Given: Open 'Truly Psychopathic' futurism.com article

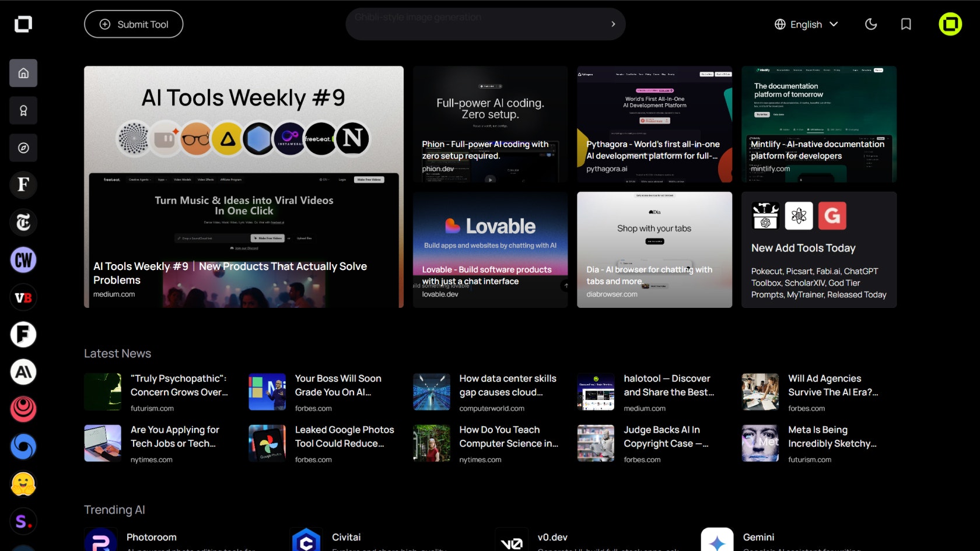Looking at the screenshot, I should pos(157,392).
